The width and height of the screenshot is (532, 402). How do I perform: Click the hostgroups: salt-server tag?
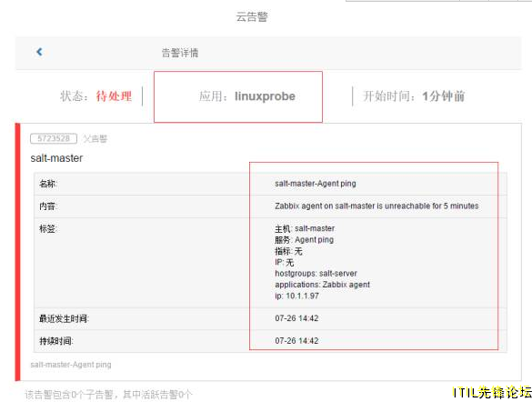(316, 274)
